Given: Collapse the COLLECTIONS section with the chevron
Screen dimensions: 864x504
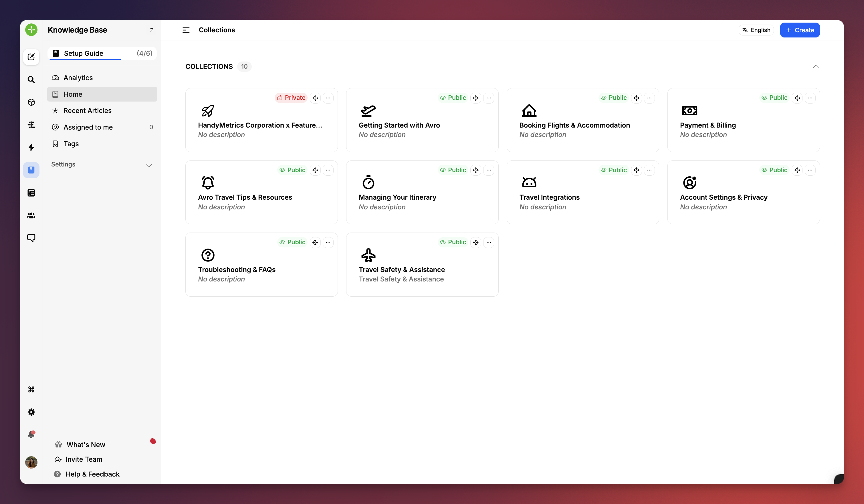Looking at the screenshot, I should click(x=816, y=66).
